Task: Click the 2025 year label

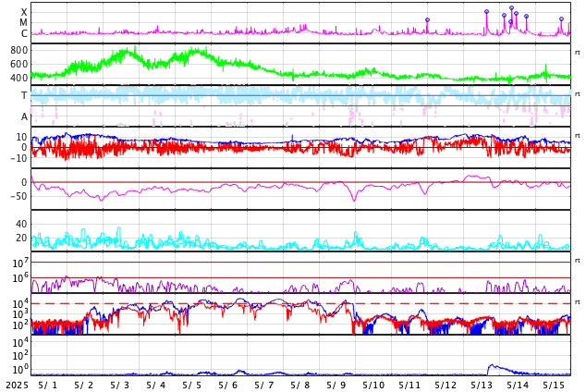Action: point(17,386)
